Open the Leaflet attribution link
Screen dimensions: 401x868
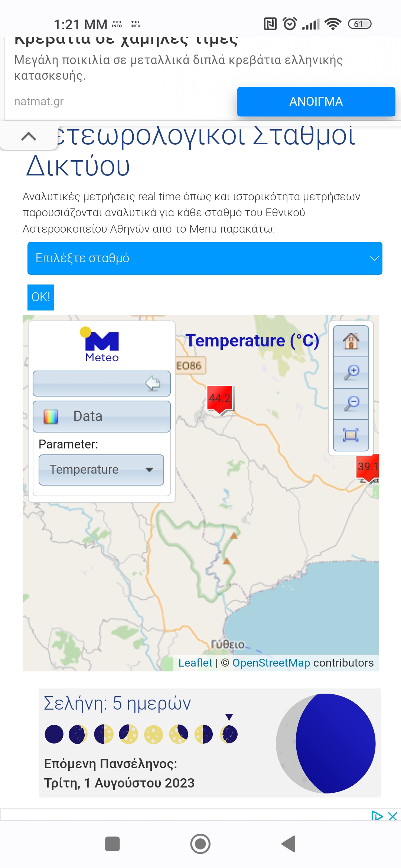(x=195, y=663)
